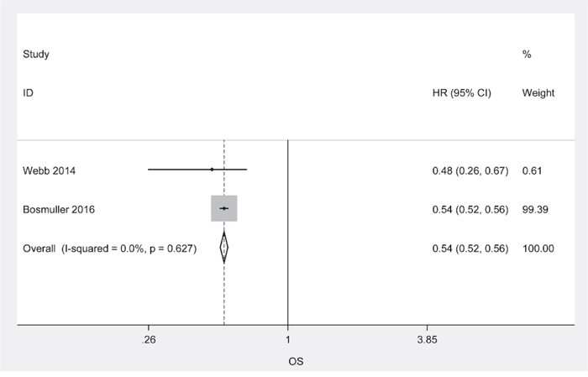Image resolution: width=588 pixels, height=377 pixels.
Task: Click the gray weight box for Bosmuller 2016
Action: tap(224, 208)
